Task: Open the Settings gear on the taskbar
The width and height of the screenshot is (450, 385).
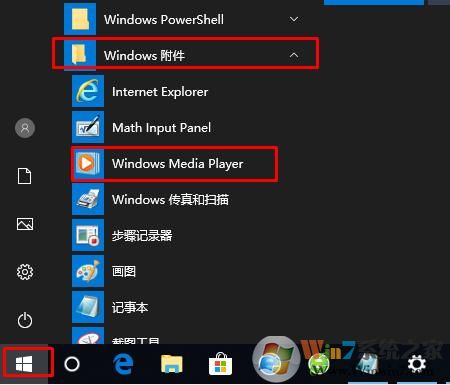Action: coord(417,363)
